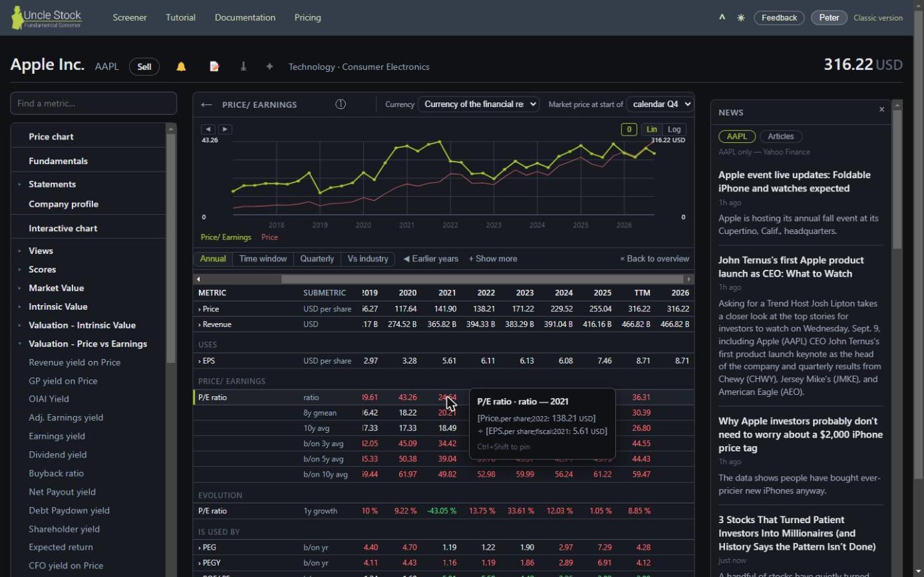The image size is (924, 577).
Task: Open the Tutorial menu
Action: pyautogui.click(x=180, y=17)
